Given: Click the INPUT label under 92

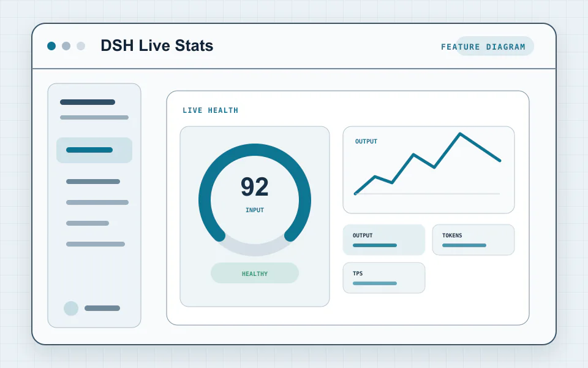Looking at the screenshot, I should click(255, 210).
